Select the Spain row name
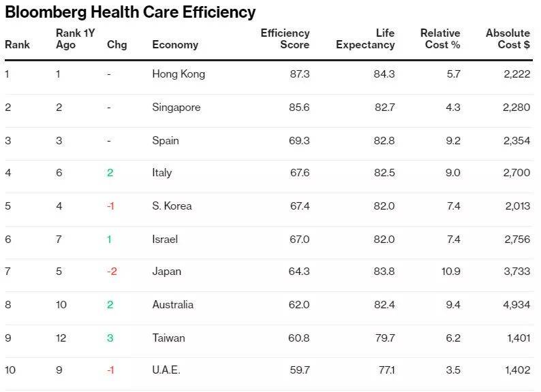541x392 pixels. pyautogui.click(x=166, y=141)
